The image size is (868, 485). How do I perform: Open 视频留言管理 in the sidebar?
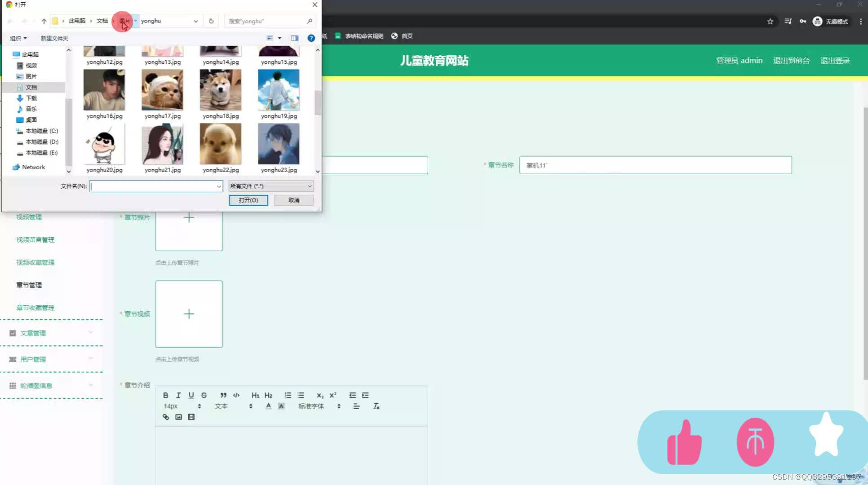(x=35, y=240)
